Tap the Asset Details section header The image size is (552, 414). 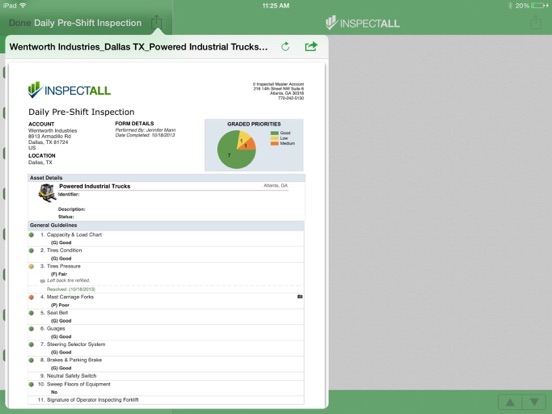167,178
